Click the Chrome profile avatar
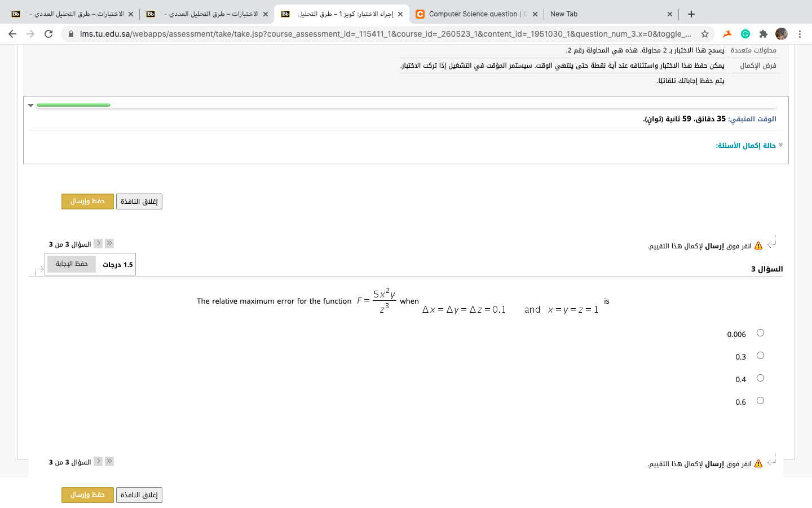The image size is (812, 508). point(782,34)
